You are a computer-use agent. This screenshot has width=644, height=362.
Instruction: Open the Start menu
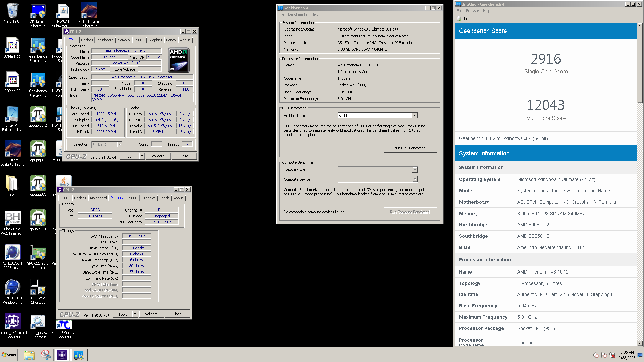click(x=9, y=355)
